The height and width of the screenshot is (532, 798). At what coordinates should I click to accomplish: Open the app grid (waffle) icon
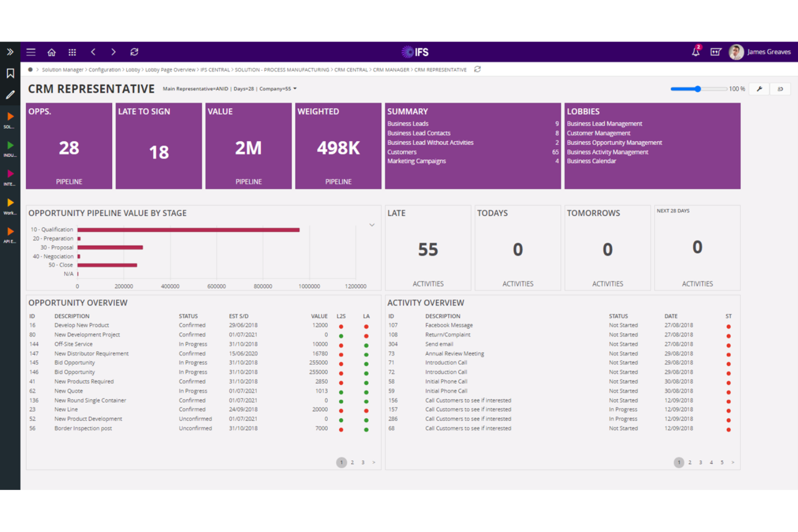(72, 52)
